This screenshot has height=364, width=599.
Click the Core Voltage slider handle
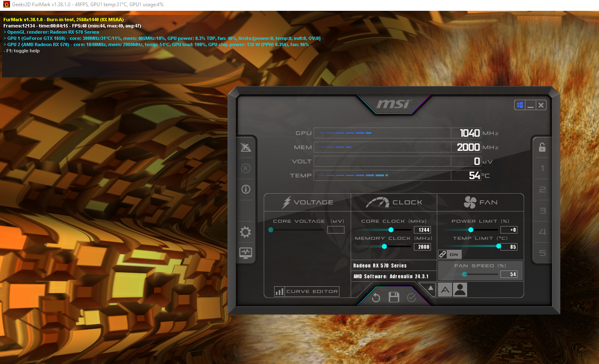[271, 230]
